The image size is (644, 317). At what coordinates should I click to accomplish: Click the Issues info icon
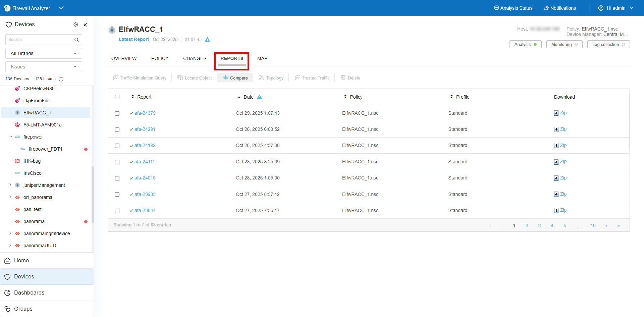click(61, 79)
